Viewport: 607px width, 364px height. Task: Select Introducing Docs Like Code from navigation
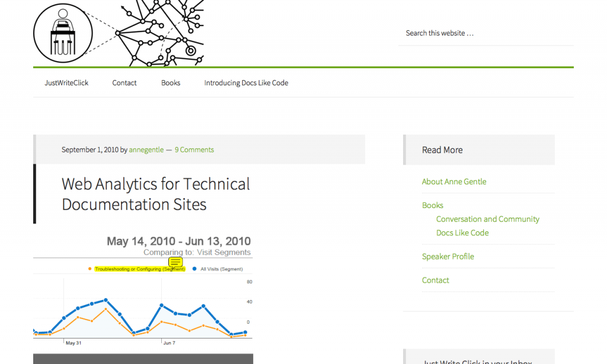[x=246, y=82]
